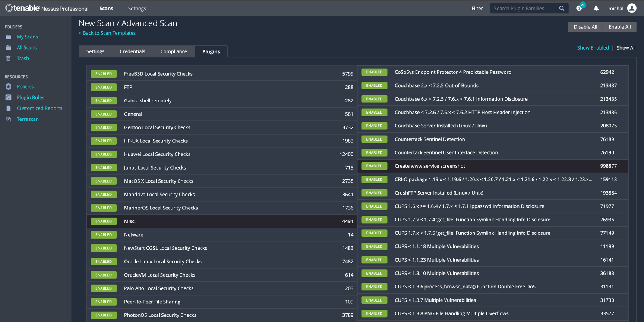Click the Disable All button
This screenshot has height=322, width=644.
pyautogui.click(x=585, y=27)
